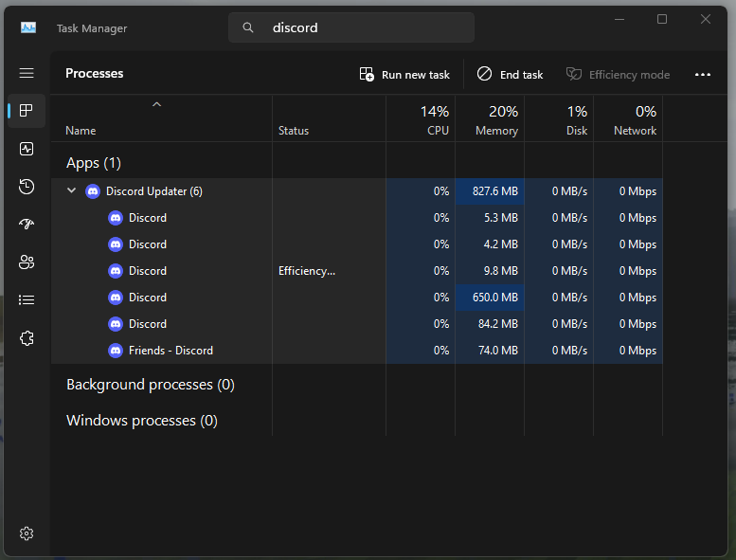This screenshot has height=560, width=736.
Task: Click icon of Discord process using 5.3 MB
Action: pyautogui.click(x=116, y=218)
